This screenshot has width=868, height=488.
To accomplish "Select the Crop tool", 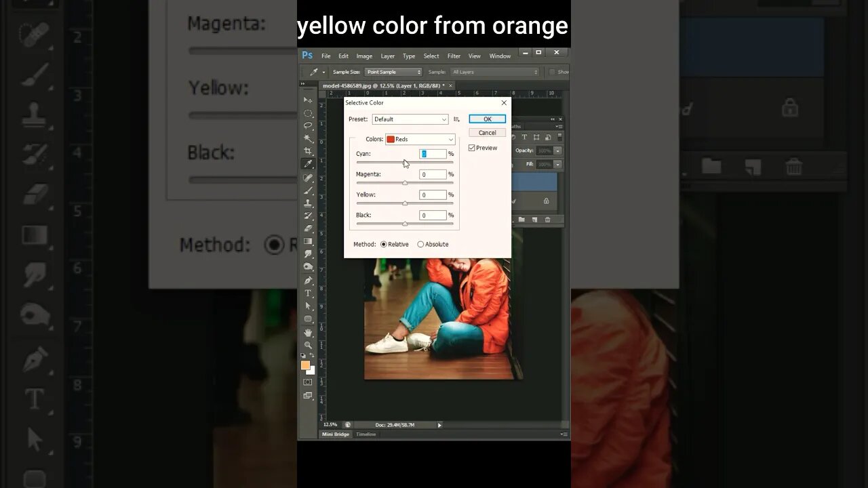I will [308, 151].
